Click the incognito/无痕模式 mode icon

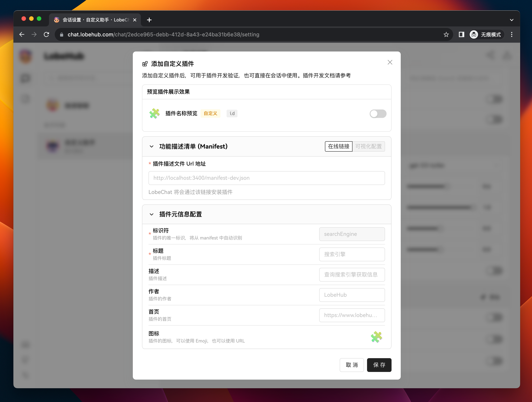pyautogui.click(x=474, y=35)
